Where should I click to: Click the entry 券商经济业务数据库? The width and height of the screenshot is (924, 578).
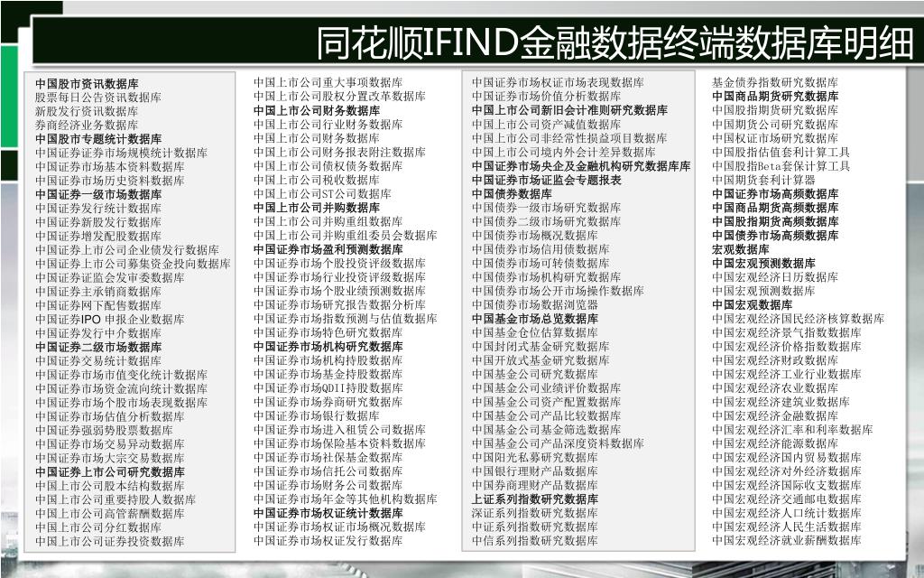pos(87,125)
